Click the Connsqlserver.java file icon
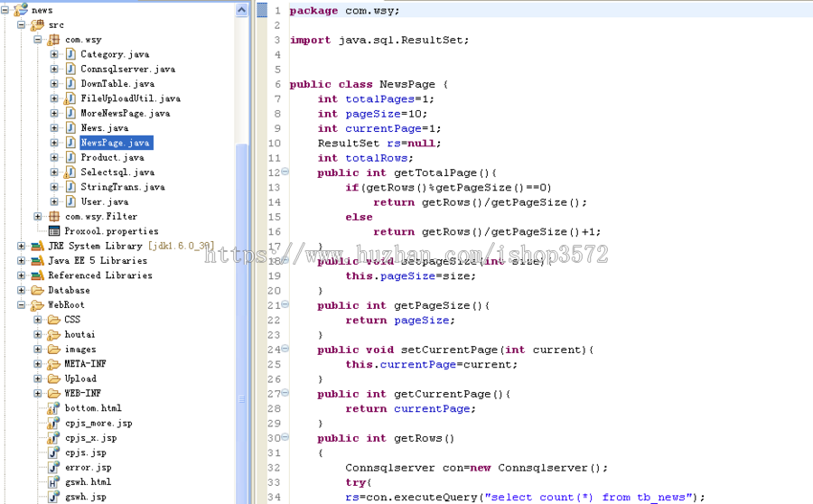 [x=71, y=69]
